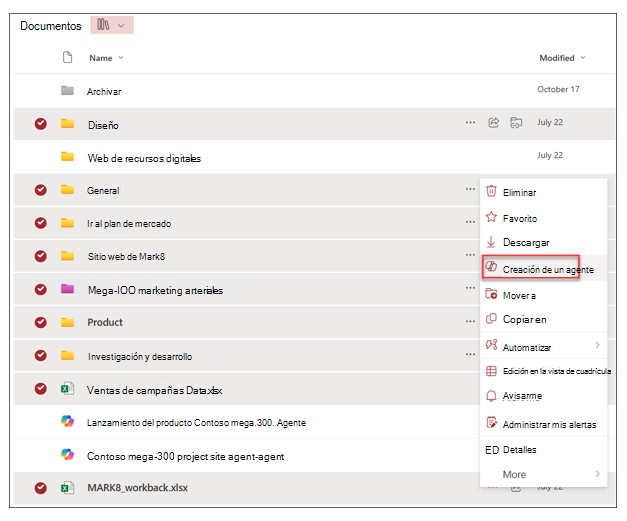627x521 pixels.
Task: Open Contoso mega-300 project site agent-agent
Action: 186,456
